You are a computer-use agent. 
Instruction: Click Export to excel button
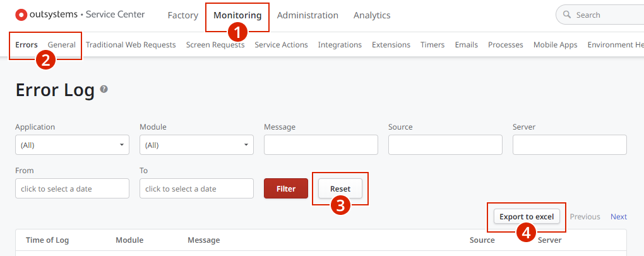527,217
